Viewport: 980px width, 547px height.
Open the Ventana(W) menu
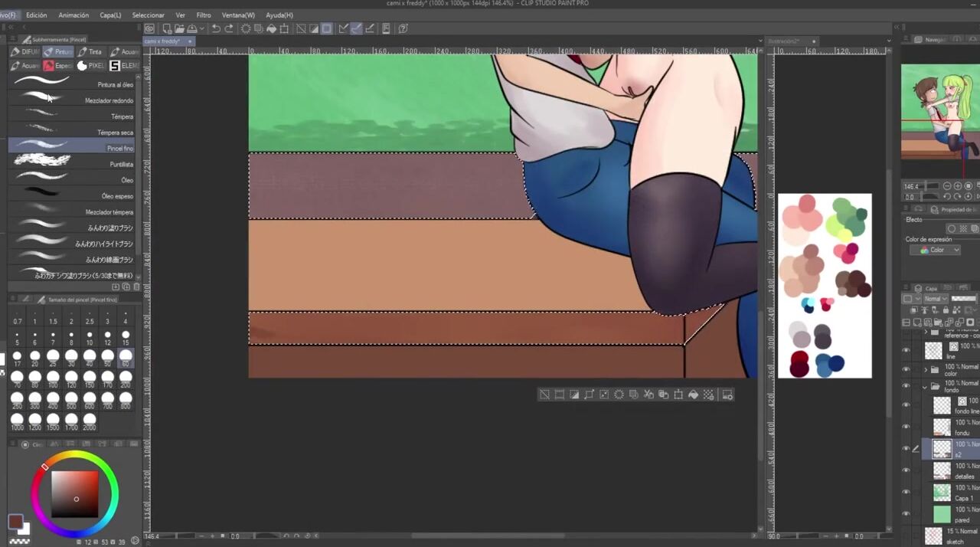coord(238,15)
